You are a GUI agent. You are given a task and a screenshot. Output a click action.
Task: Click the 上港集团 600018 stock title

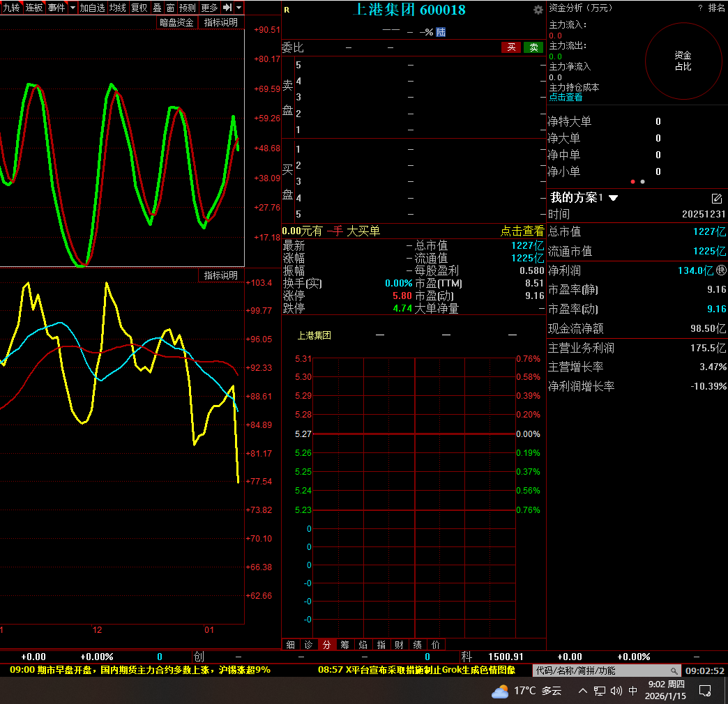409,10
